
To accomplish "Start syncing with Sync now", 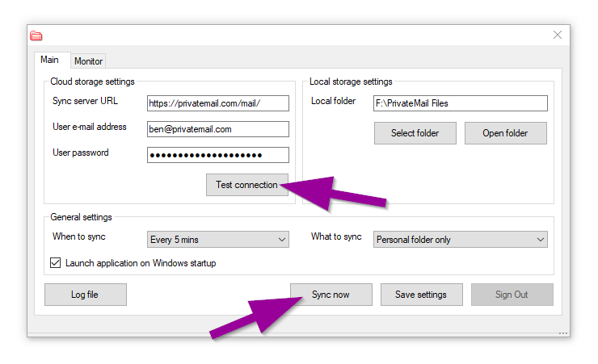I will [x=331, y=295].
